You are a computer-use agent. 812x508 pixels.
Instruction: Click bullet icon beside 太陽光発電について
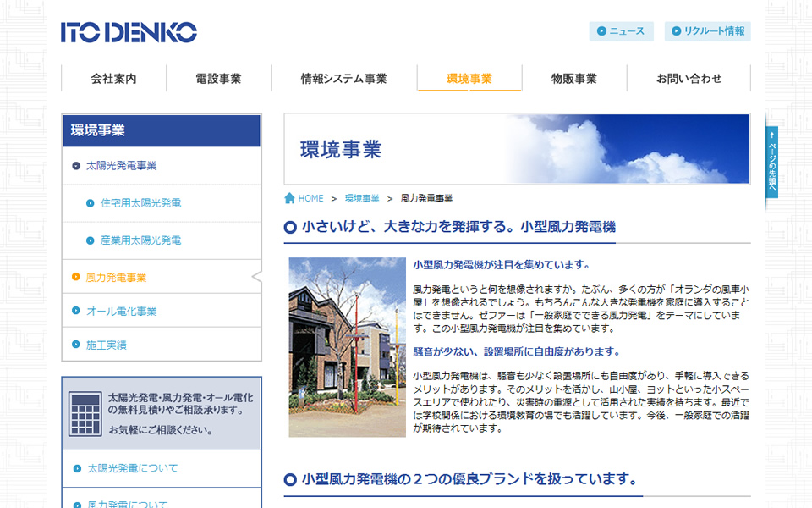[x=77, y=468]
